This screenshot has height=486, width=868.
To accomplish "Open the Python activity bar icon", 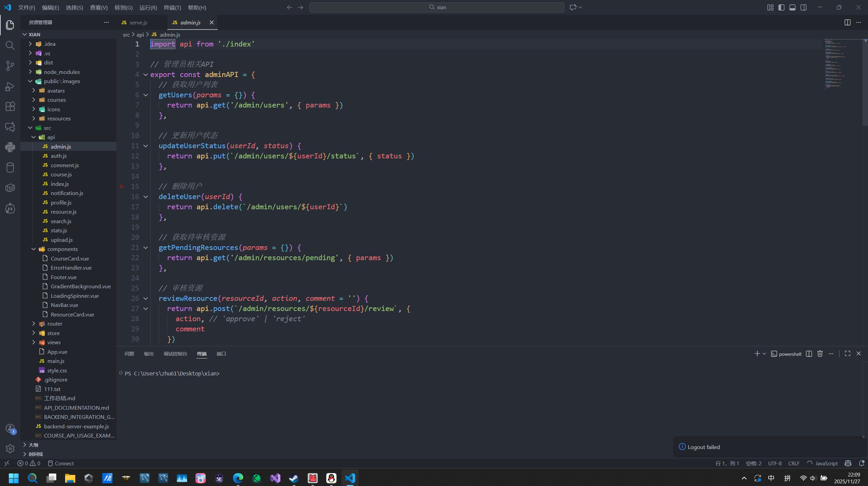I will [10, 147].
